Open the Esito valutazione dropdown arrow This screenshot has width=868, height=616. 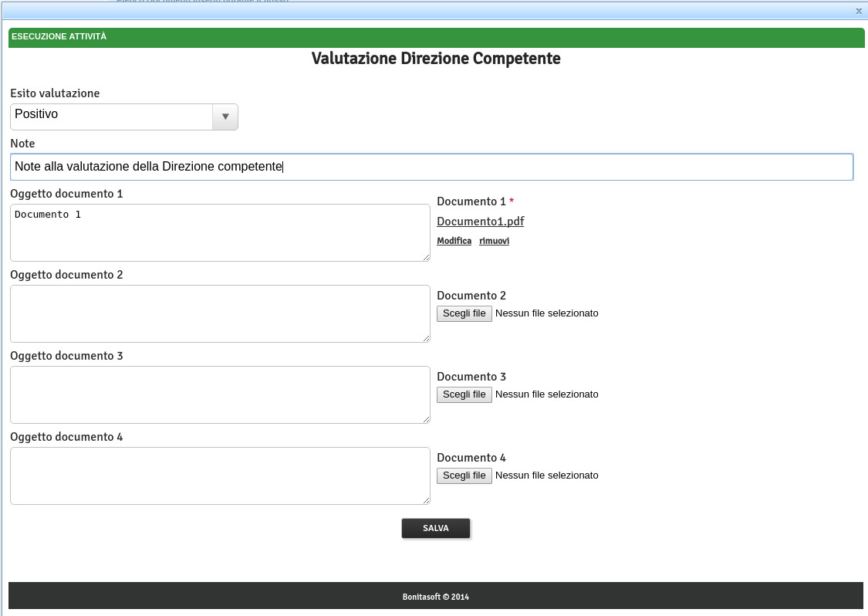(225, 117)
